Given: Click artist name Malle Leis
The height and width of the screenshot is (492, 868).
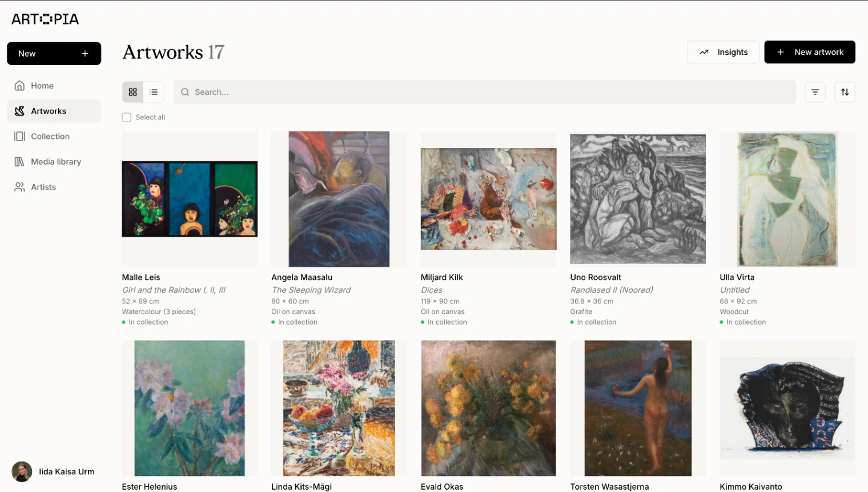Looking at the screenshot, I should pyautogui.click(x=141, y=278).
